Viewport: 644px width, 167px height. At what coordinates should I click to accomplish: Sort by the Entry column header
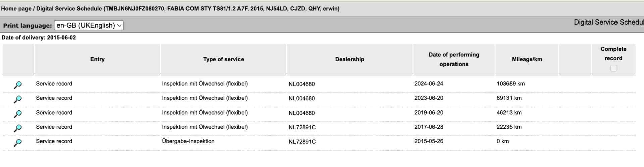point(97,59)
